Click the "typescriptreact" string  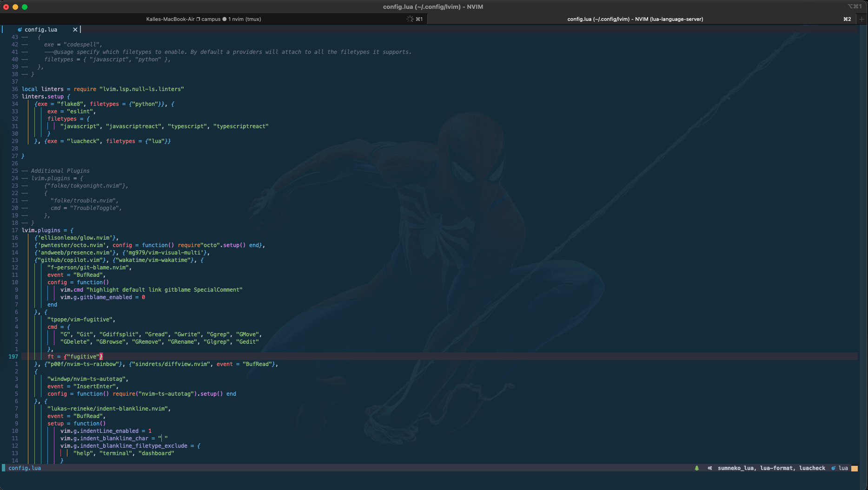coord(241,126)
